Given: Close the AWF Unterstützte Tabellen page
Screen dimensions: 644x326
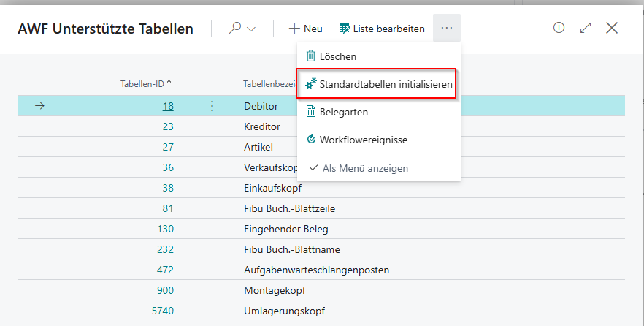Looking at the screenshot, I should click(612, 28).
